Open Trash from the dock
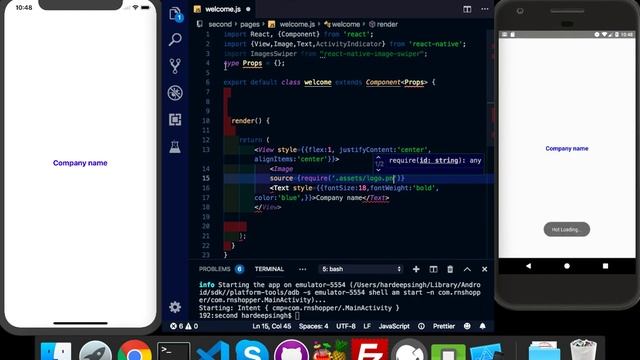The height and width of the screenshot is (360, 640). (584, 349)
